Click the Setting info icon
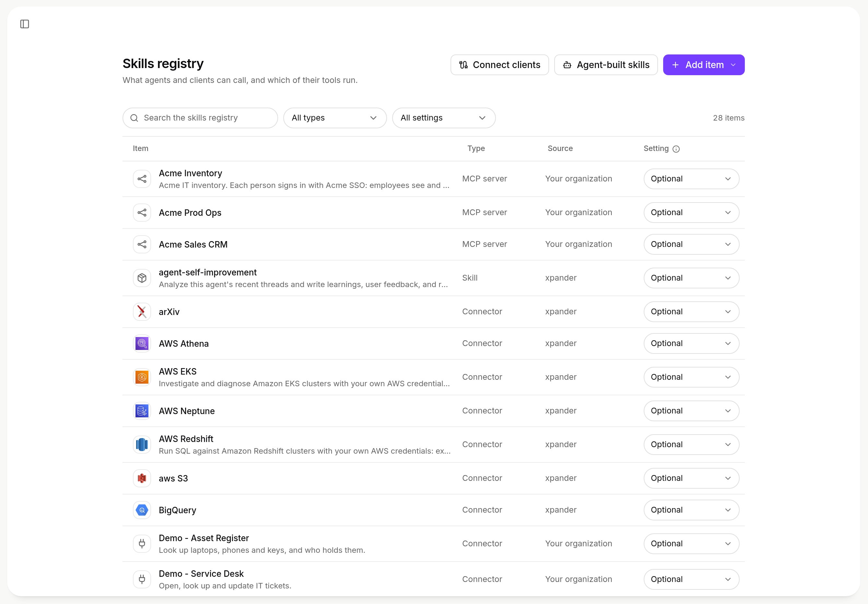The height and width of the screenshot is (604, 868). click(x=676, y=149)
